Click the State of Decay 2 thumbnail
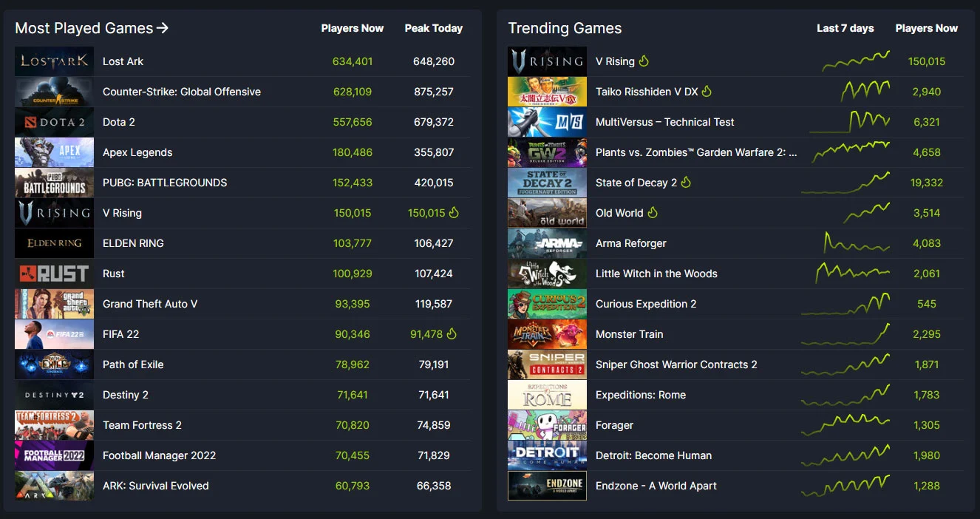Image resolution: width=980 pixels, height=519 pixels. 548,183
